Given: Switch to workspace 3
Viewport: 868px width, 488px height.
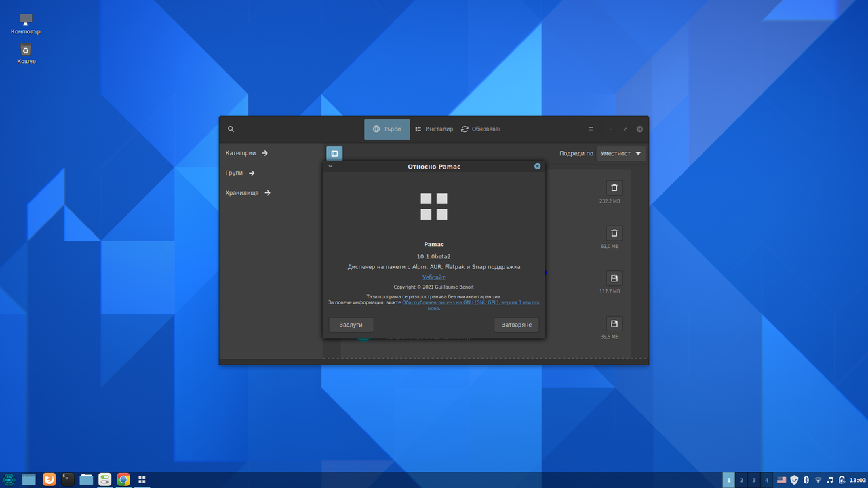Looking at the screenshot, I should pyautogui.click(x=754, y=480).
